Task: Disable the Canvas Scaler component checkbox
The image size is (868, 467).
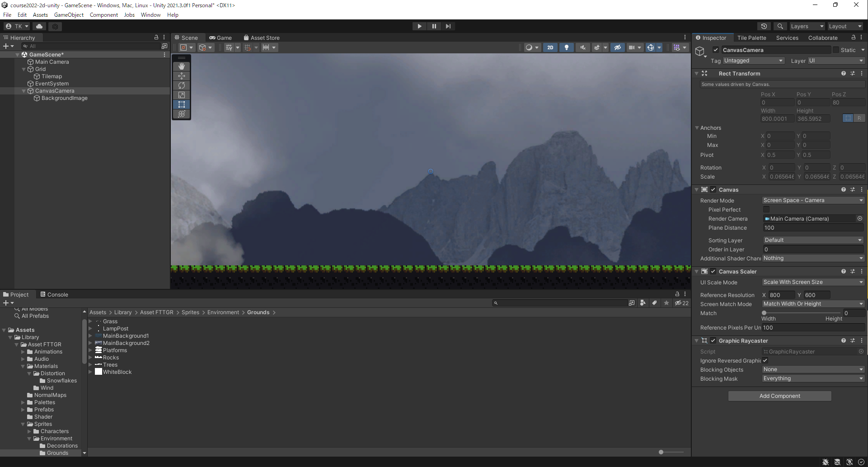Action: pos(713,271)
